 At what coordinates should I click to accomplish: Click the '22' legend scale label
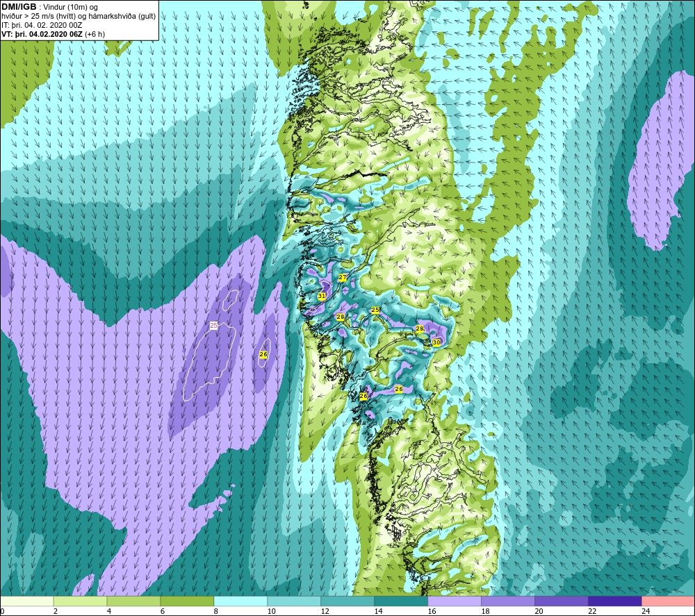point(592,611)
